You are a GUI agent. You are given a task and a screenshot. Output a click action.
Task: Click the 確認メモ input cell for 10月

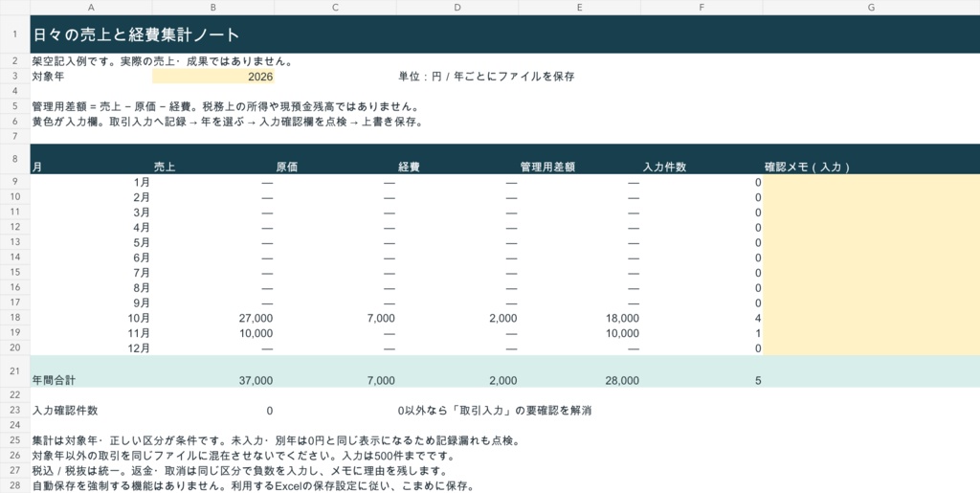pos(871,318)
